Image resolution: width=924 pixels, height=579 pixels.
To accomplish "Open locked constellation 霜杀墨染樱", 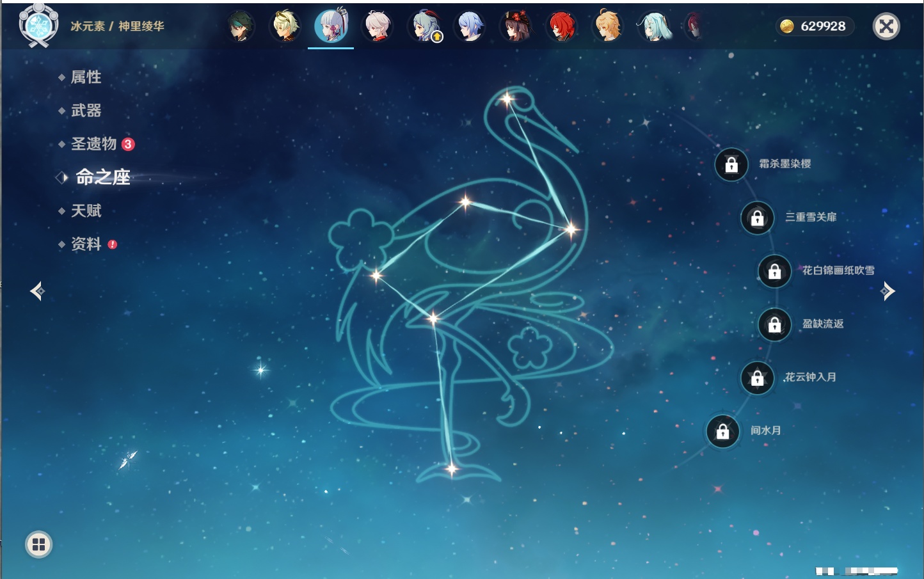I will coord(731,164).
